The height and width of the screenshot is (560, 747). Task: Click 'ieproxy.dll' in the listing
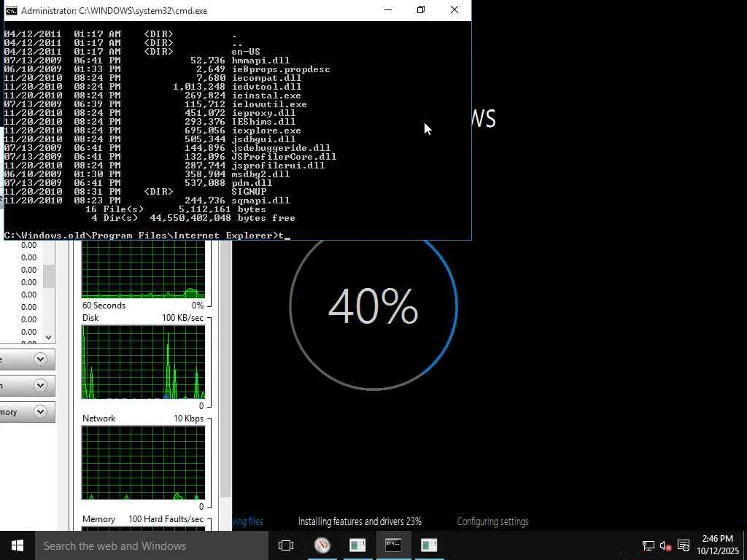coord(263,113)
